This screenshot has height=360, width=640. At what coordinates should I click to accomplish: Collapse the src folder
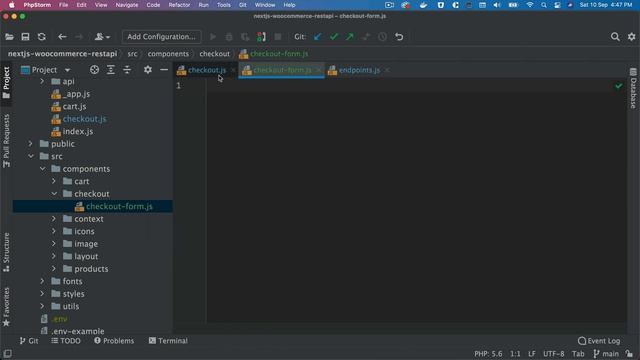pyautogui.click(x=31, y=156)
